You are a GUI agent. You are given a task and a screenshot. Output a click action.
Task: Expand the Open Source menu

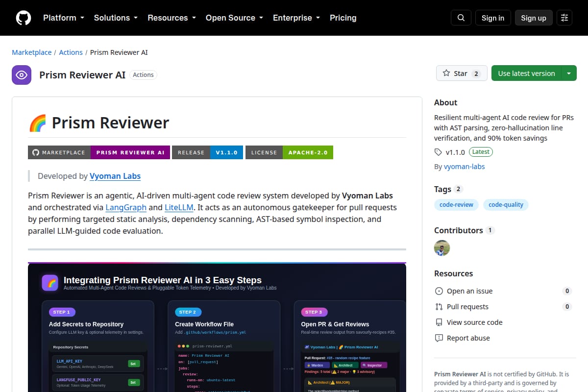click(234, 18)
